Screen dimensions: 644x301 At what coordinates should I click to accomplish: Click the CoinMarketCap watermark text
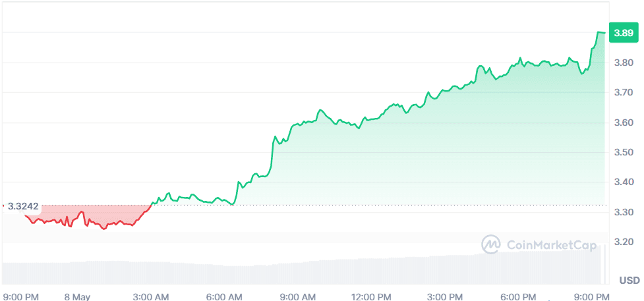(x=551, y=245)
